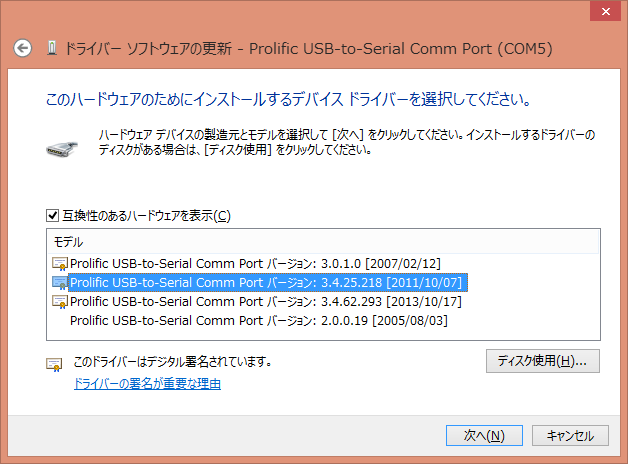The height and width of the screenshot is (464, 628).
Task: Click the モデル column header
Action: coord(69,241)
